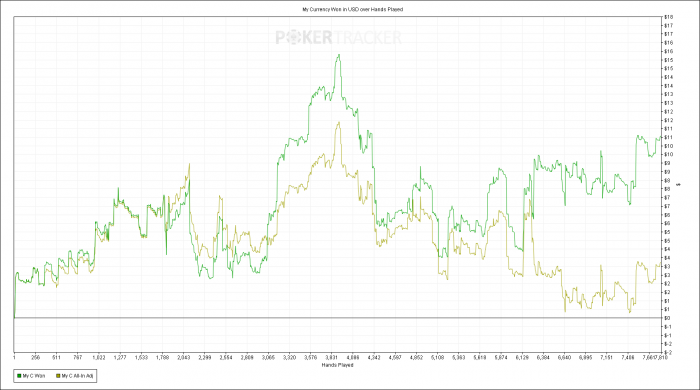The height and width of the screenshot is (390, 700).
Task: Click the '7,151' hands tick label
Action: 607,357
